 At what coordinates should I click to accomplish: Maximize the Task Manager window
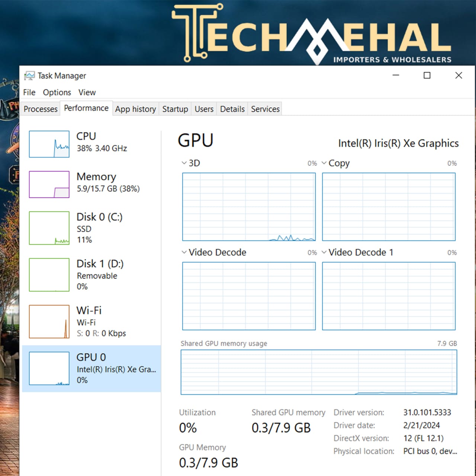(x=427, y=75)
